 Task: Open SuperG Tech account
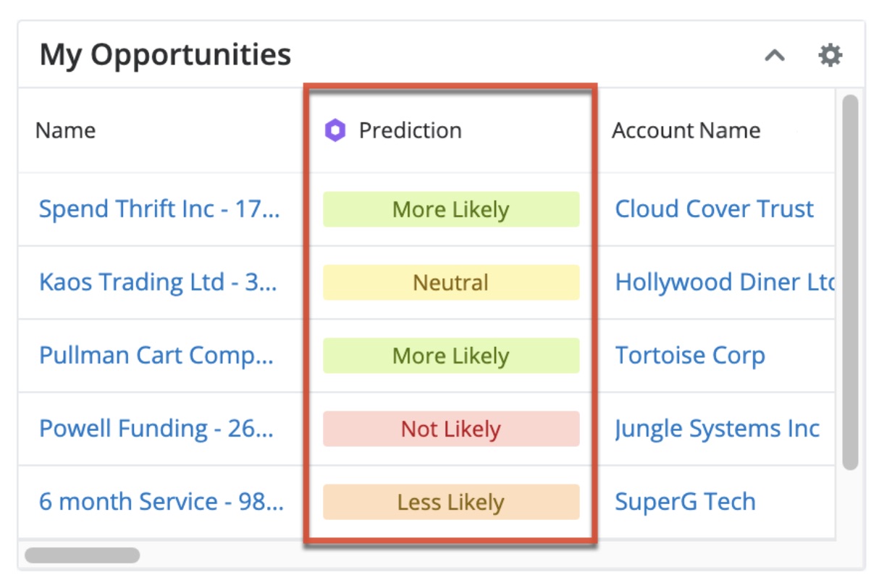685,502
